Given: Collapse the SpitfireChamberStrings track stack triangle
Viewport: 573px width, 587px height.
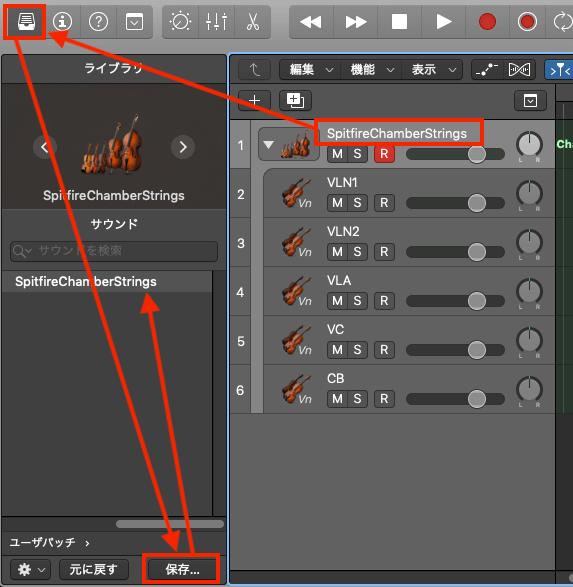Looking at the screenshot, I should click(x=268, y=145).
